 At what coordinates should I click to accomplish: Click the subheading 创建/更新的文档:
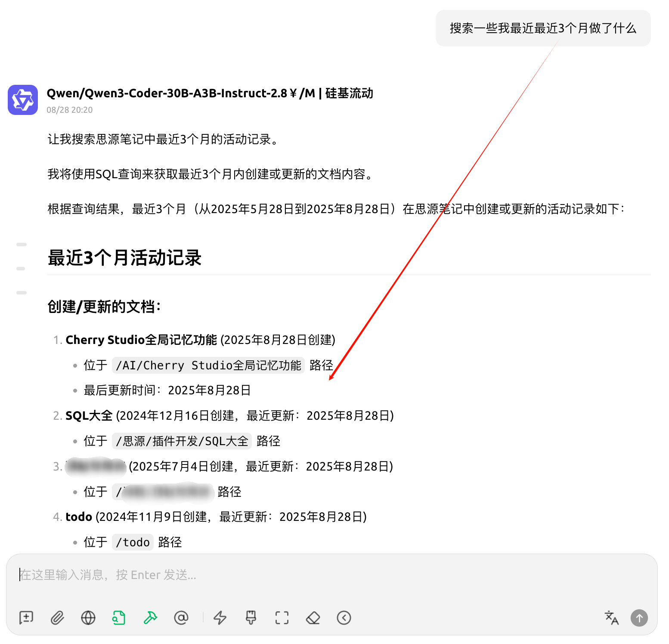point(104,307)
